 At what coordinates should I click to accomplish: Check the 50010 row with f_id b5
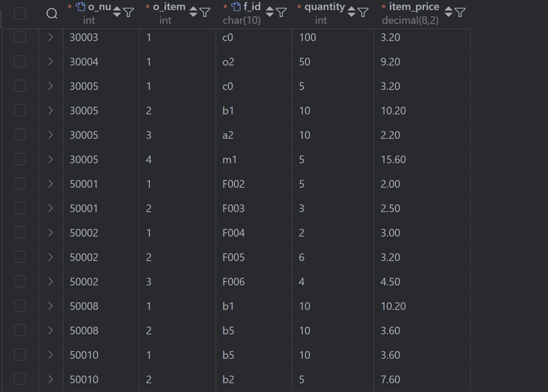(20, 355)
